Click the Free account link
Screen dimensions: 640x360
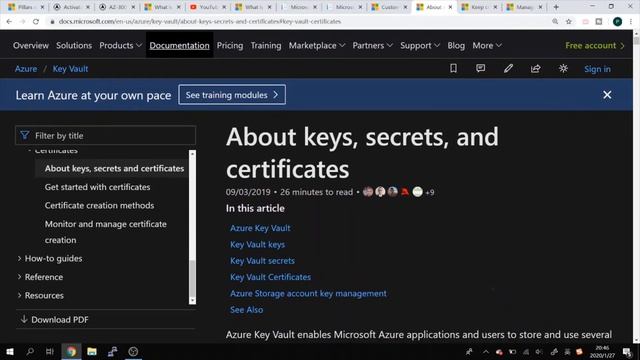595,45
